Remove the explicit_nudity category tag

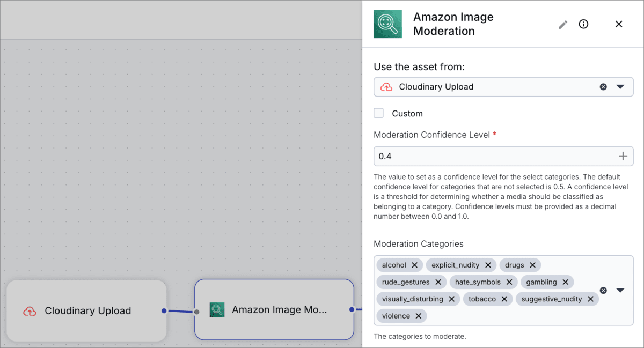(488, 265)
